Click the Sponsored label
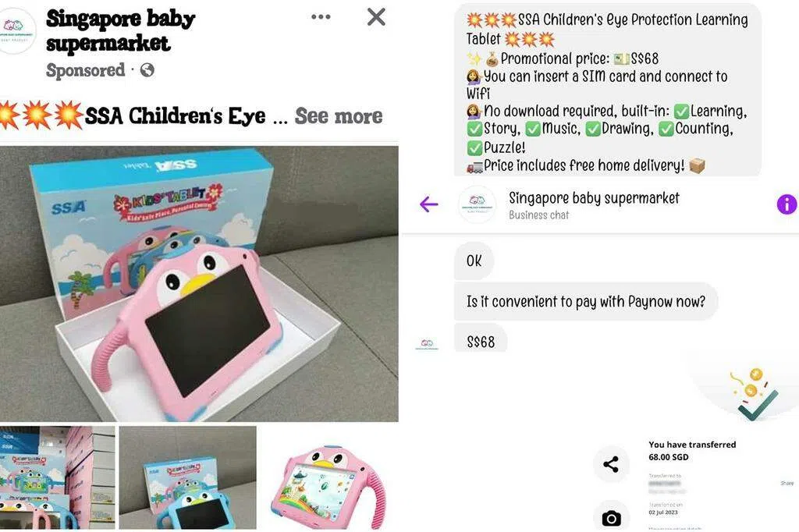This screenshot has height=532, width=799. [85, 70]
